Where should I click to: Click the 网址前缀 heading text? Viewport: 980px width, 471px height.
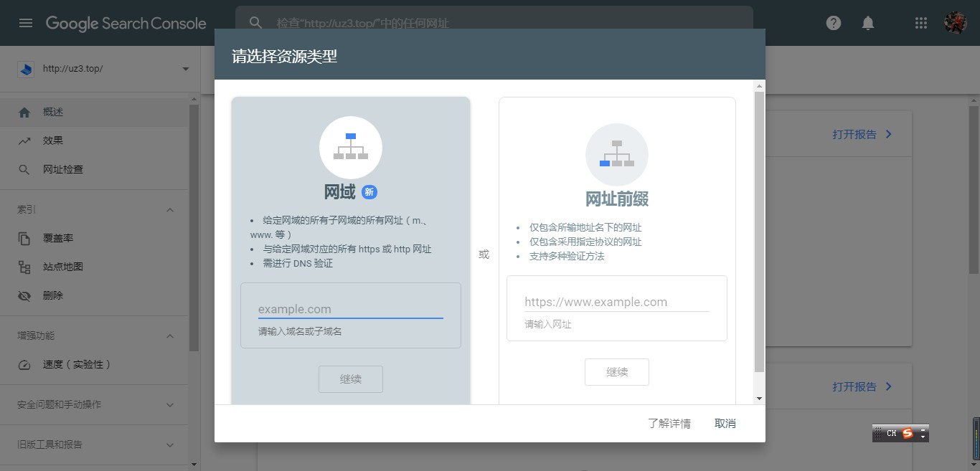[617, 199]
